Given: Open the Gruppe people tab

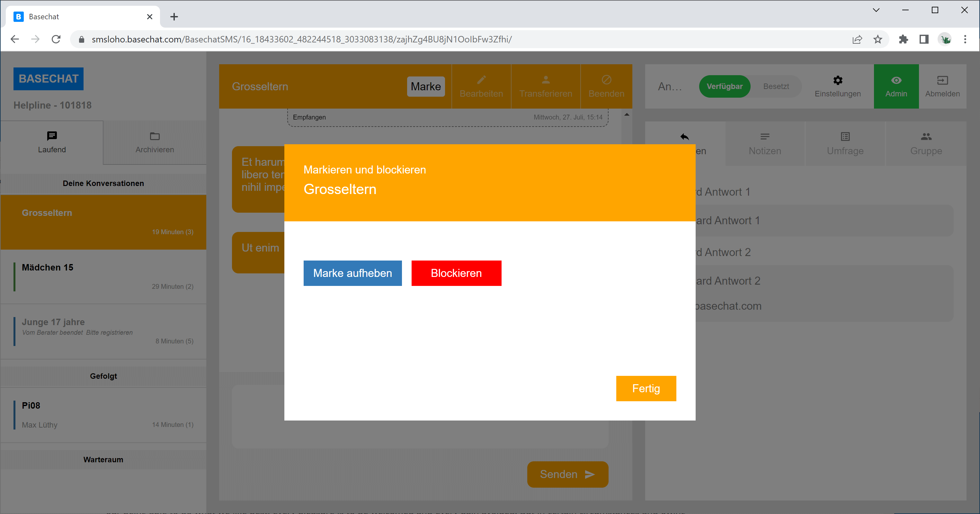Looking at the screenshot, I should point(926,143).
